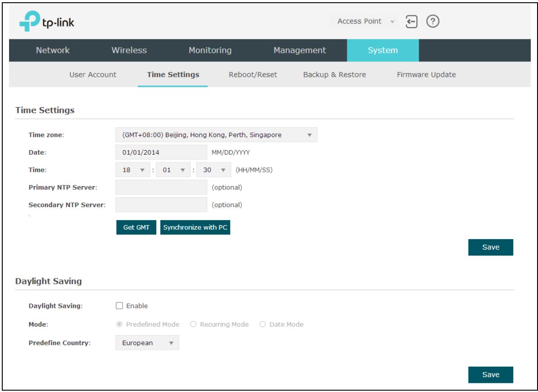
Task: Click the Time Settings section heading
Action: (45, 110)
